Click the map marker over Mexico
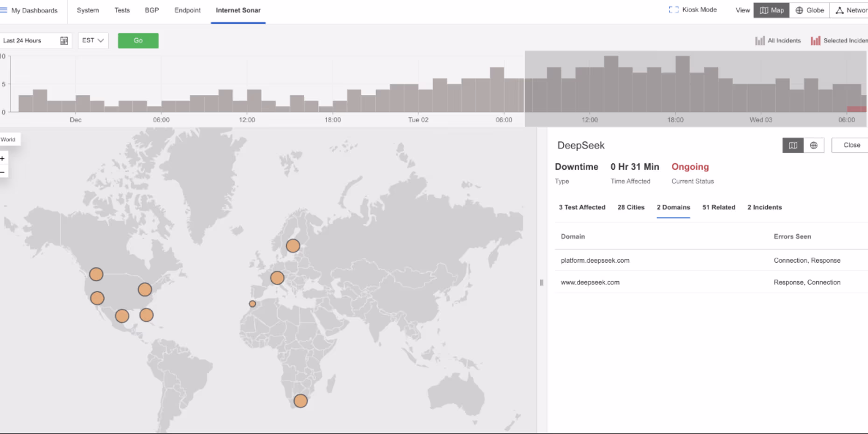868x434 pixels. tap(122, 316)
